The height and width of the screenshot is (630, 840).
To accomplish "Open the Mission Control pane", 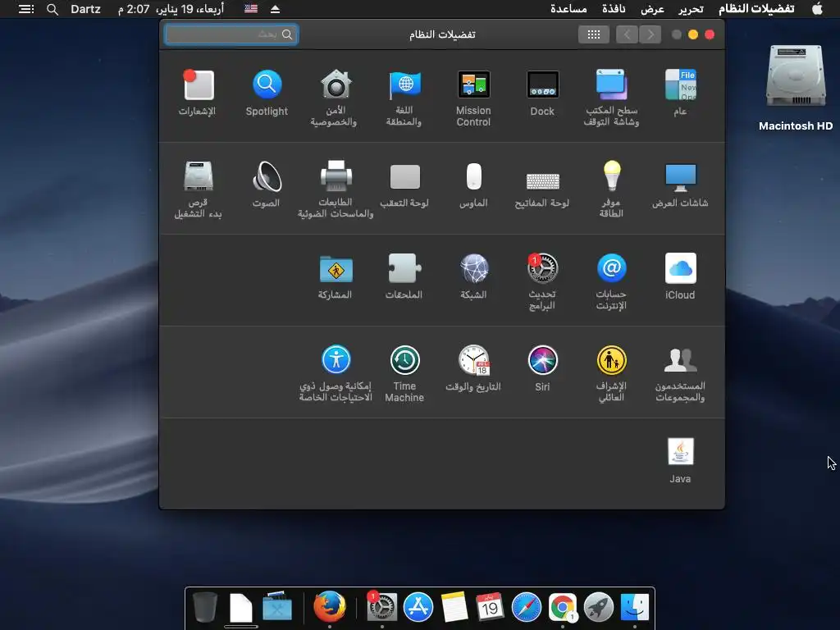I will coord(473,98).
